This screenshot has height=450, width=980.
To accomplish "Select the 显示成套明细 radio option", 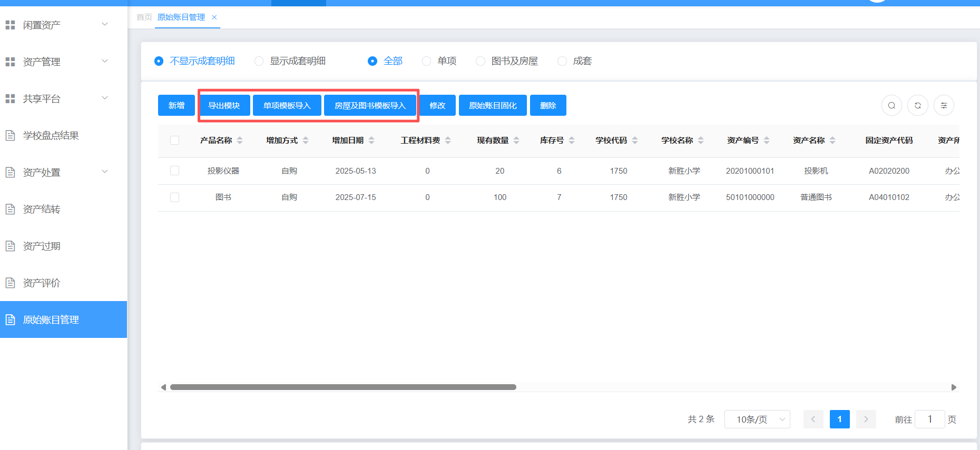I will (x=259, y=61).
